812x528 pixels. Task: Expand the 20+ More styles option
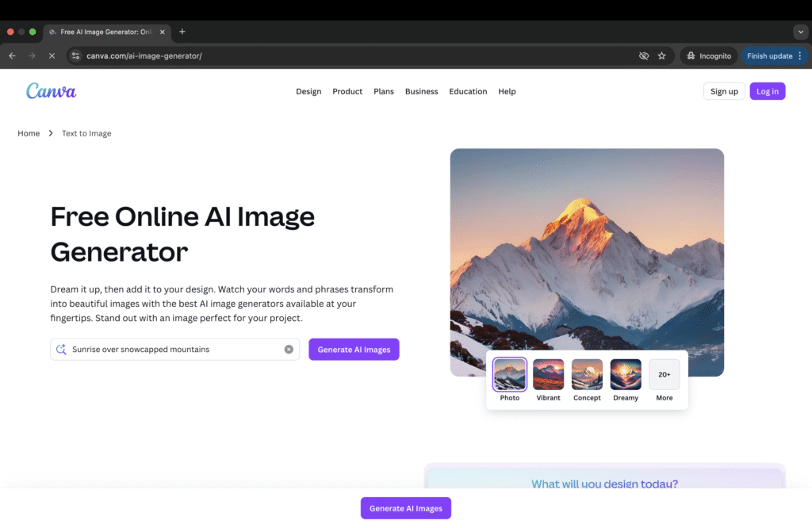click(x=665, y=375)
